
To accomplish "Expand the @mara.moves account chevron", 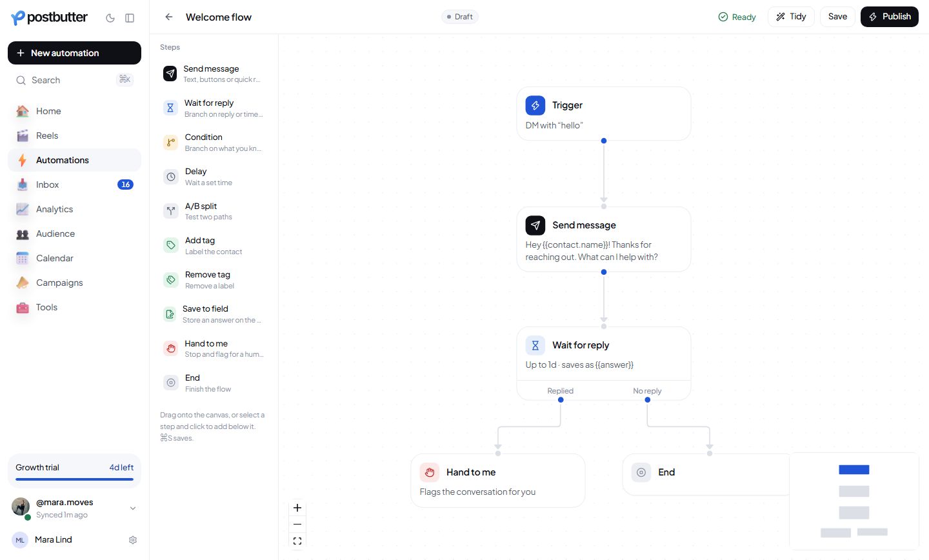I will click(133, 508).
